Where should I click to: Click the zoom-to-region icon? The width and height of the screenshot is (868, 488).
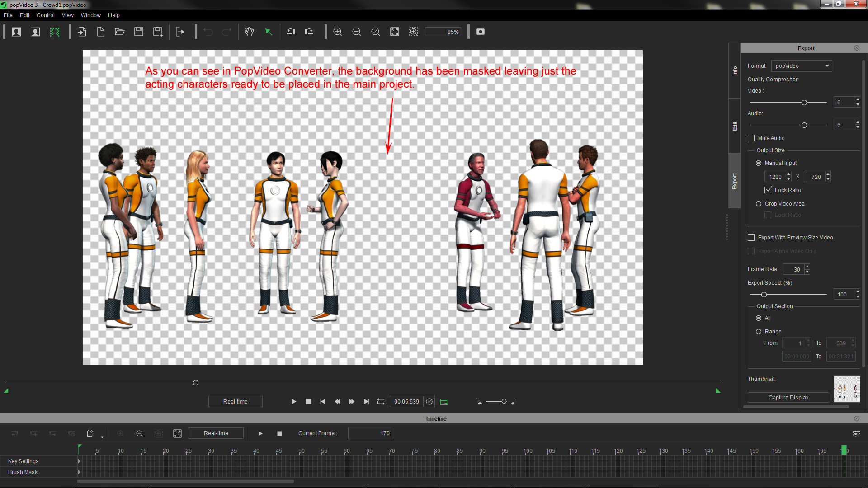tap(414, 32)
